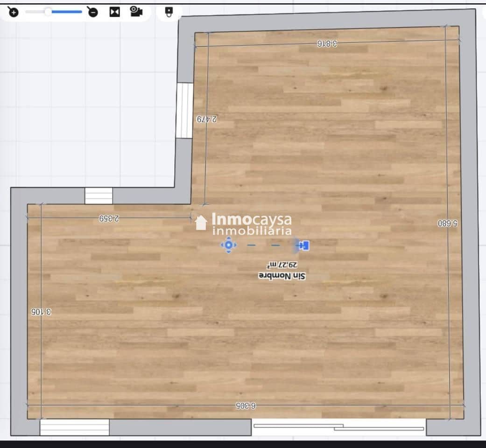This screenshot has height=448, width=486.
Task: Click the zoom out magnifier icon
Action: (x=93, y=12)
